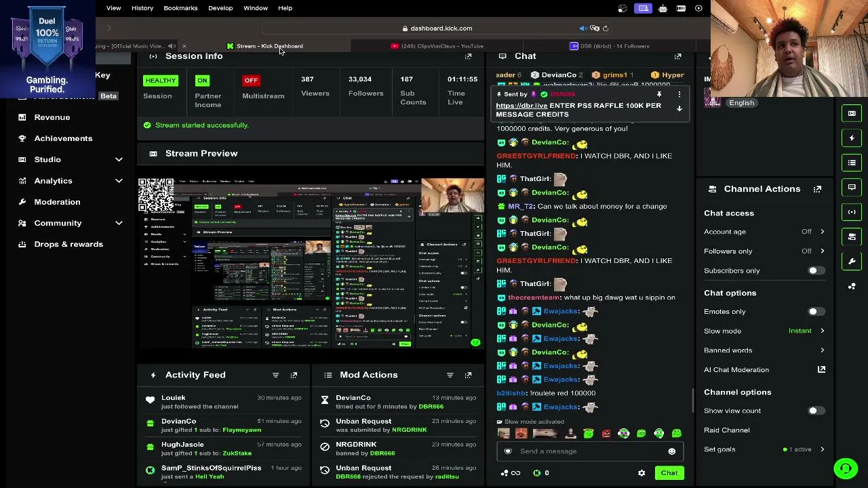Click the angry red emote in quick emotes
This screenshot has width=868, height=488.
(606, 434)
